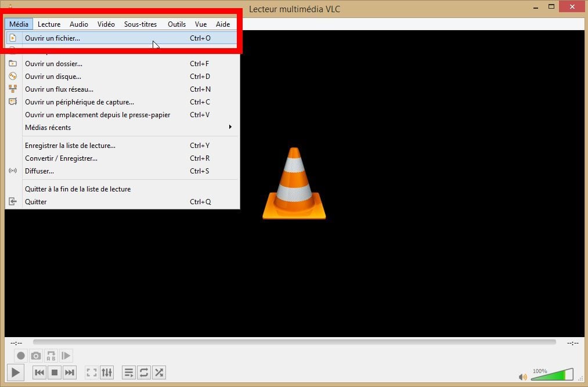Choose Diffuser... stream entry
This screenshot has width=588, height=387.
tap(122, 171)
